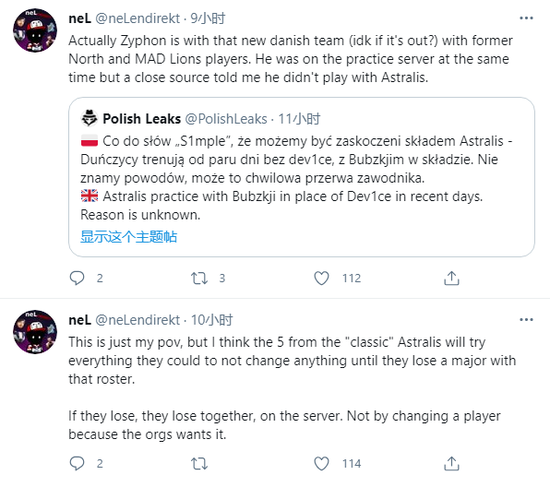The height and width of the screenshot is (487, 550).
Task: Reply to the Zyphon tweet
Action: click(x=77, y=278)
